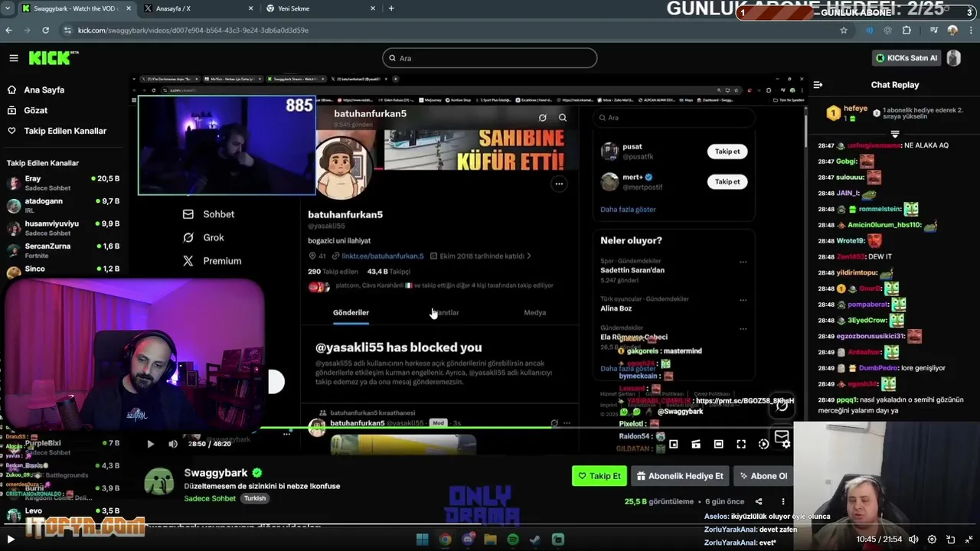Mute the outer video via the speaker icon
980x551 pixels.
point(913,540)
